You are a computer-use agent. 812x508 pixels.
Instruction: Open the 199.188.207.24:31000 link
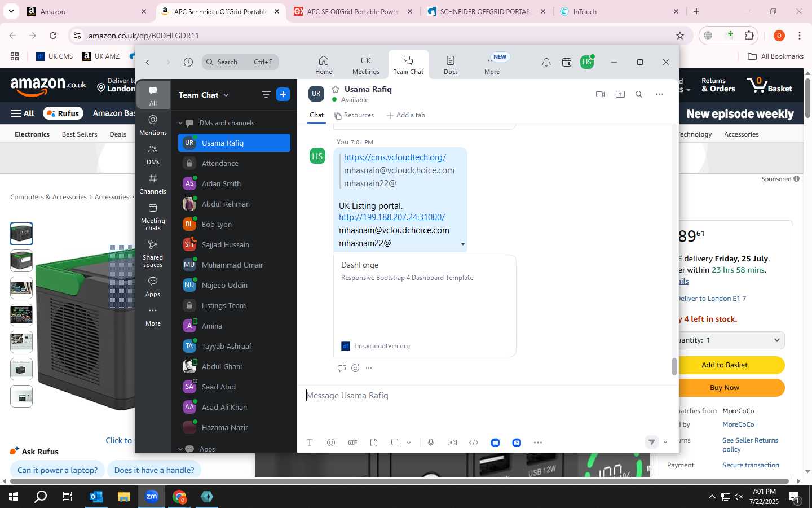tap(392, 217)
